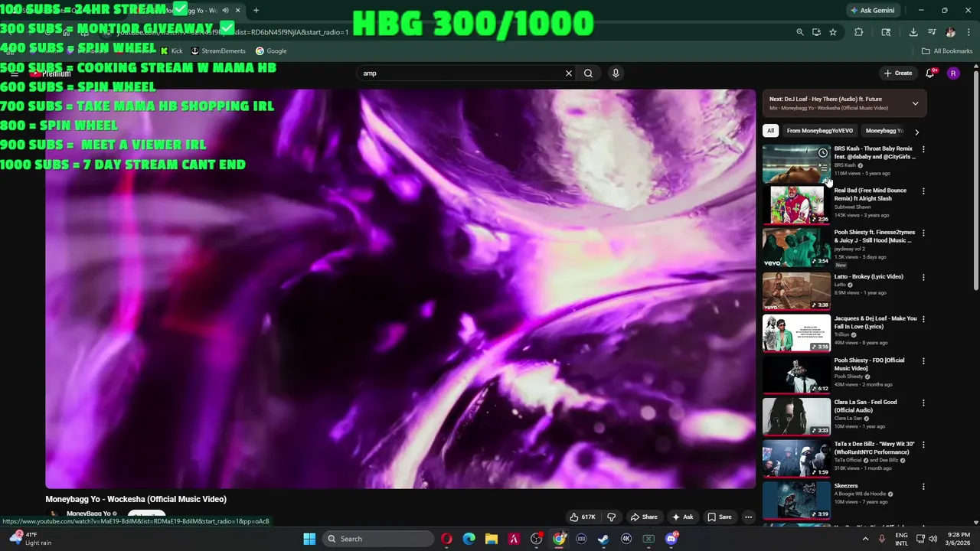Open Chrome downloads icon
980x551 pixels.
pos(913,32)
